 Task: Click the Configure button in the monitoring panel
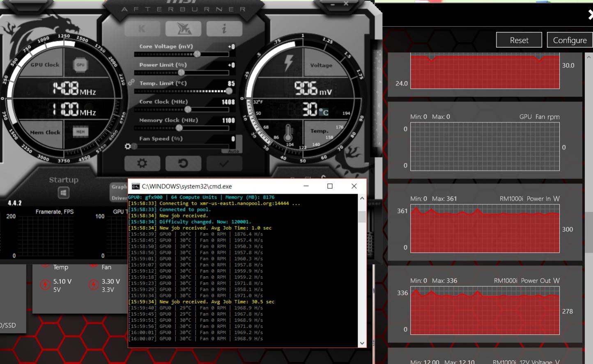point(570,40)
